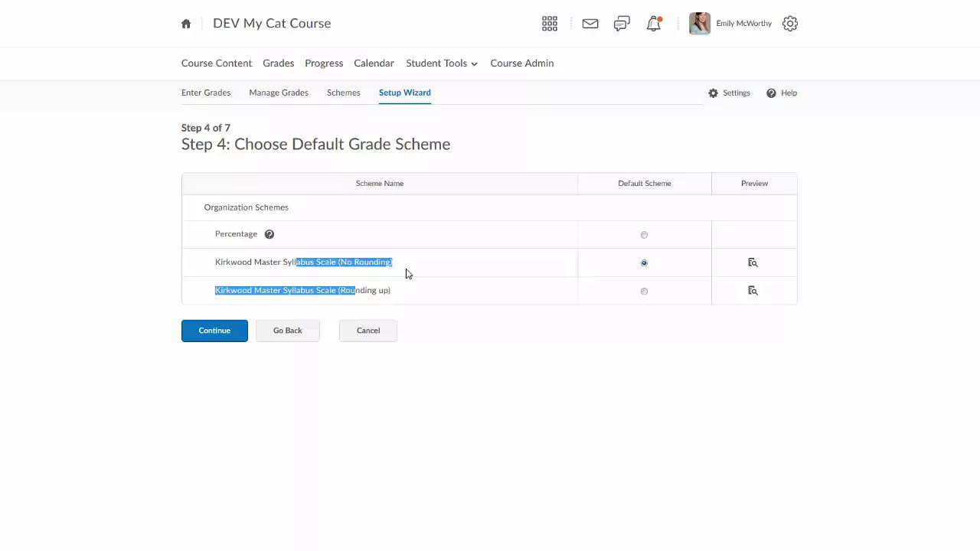The height and width of the screenshot is (551, 980).
Task: Open Grades in the navbar
Action: click(x=279, y=64)
